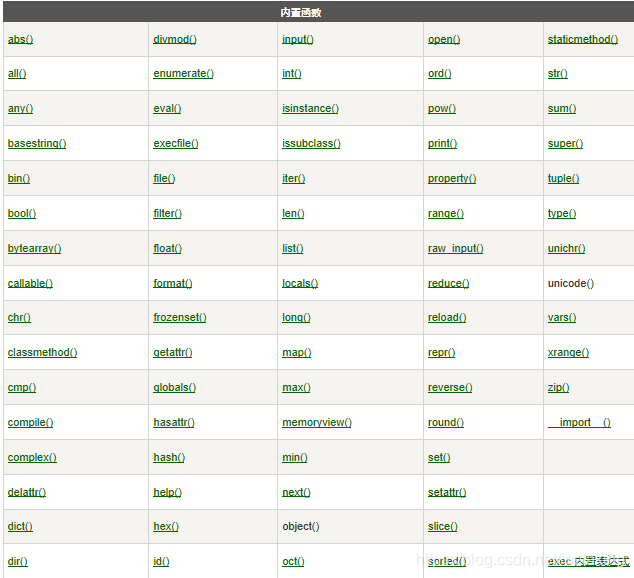Follow the bytearray() link
The height and width of the screenshot is (578, 634).
tap(34, 248)
